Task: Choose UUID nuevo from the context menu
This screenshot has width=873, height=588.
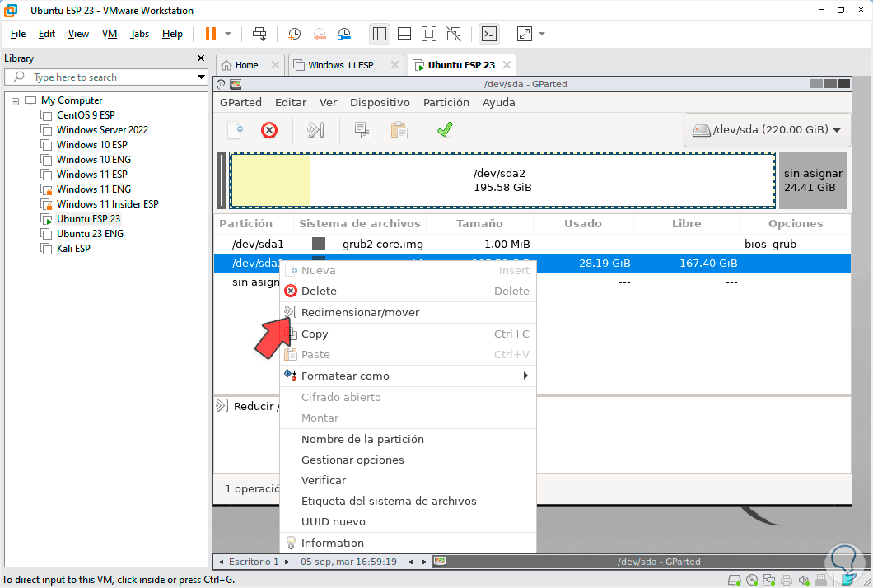Action: tap(408, 522)
